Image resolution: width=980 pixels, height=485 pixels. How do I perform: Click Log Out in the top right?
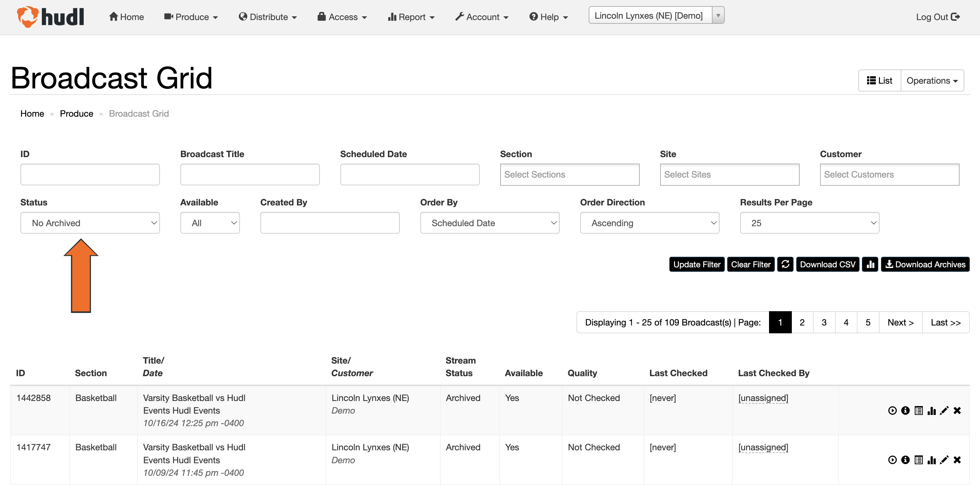click(x=938, y=17)
